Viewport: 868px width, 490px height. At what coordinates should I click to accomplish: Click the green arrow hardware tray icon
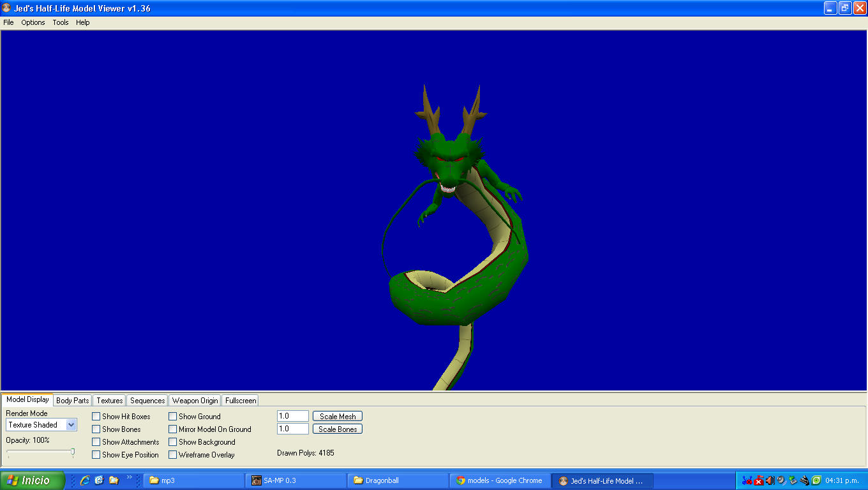(x=793, y=480)
